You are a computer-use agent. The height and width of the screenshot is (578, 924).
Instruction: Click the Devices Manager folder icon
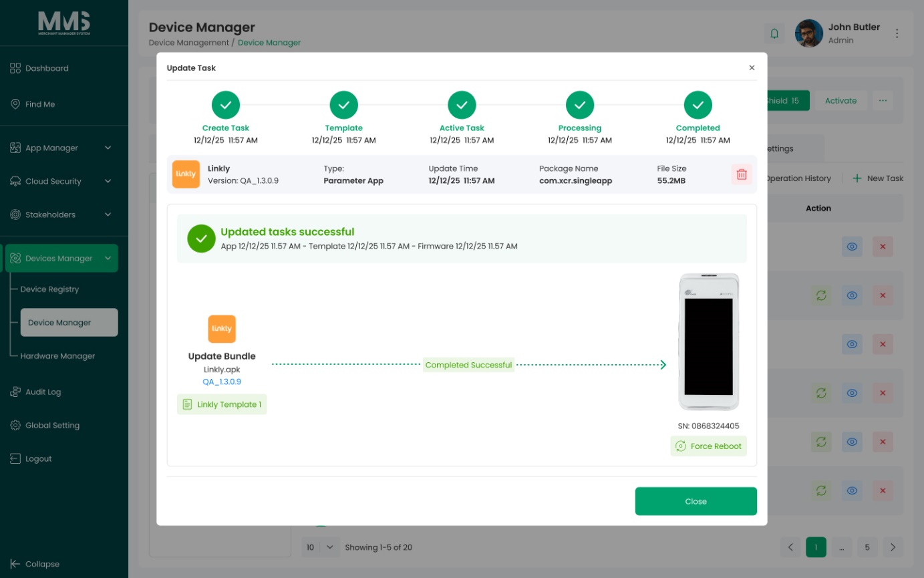coord(15,258)
